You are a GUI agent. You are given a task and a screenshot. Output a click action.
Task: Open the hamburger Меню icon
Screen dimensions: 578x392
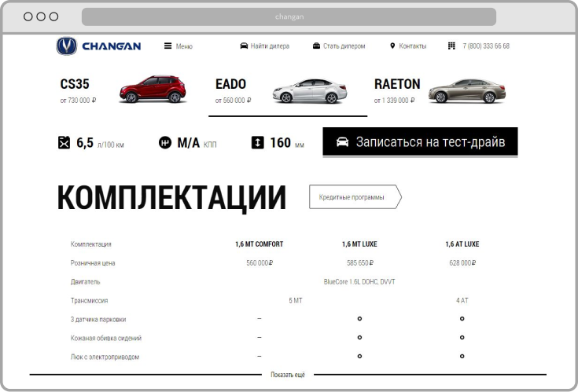coord(168,46)
